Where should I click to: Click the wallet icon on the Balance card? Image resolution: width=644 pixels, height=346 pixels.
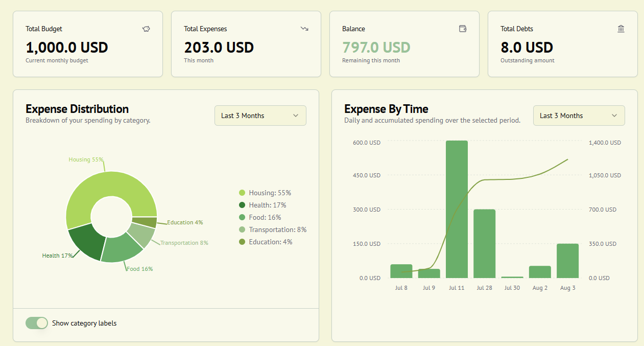463,29
